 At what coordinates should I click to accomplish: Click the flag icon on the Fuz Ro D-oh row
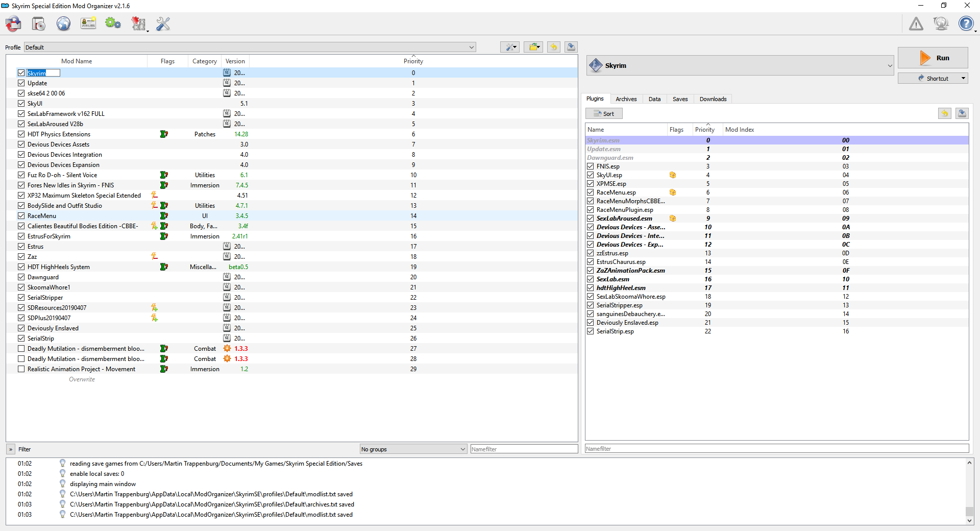point(164,175)
